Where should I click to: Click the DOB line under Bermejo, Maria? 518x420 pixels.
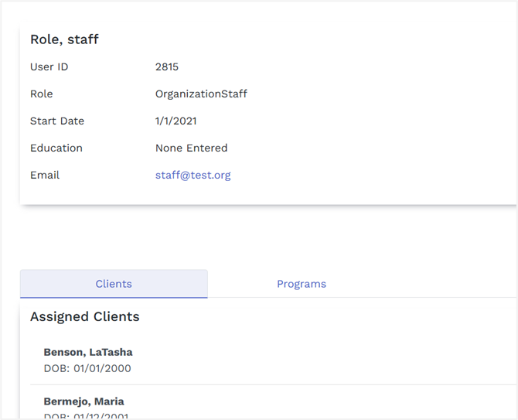pyautogui.click(x=87, y=416)
